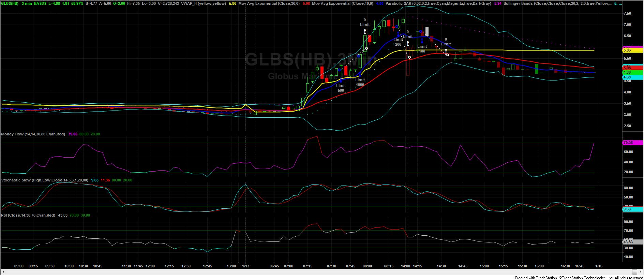
Task: Click the 2.50 price axis label
Action: (x=627, y=126)
